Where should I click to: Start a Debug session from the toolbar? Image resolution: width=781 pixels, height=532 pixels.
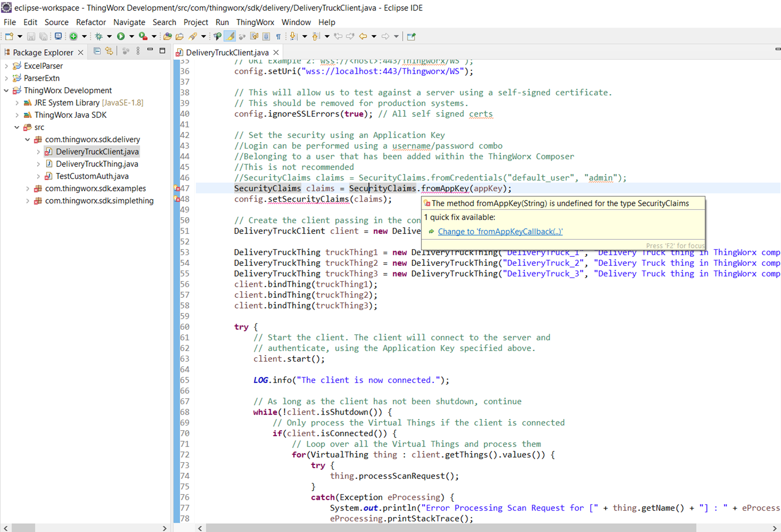[98, 36]
